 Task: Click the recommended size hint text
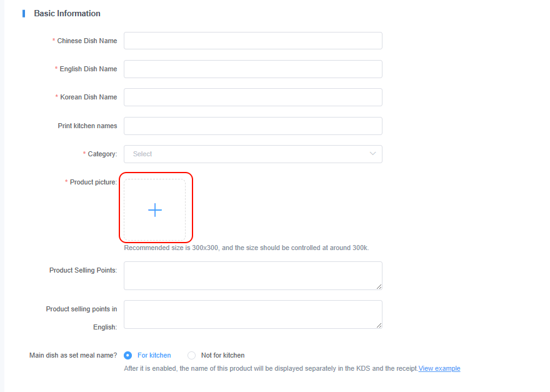pyautogui.click(x=246, y=248)
